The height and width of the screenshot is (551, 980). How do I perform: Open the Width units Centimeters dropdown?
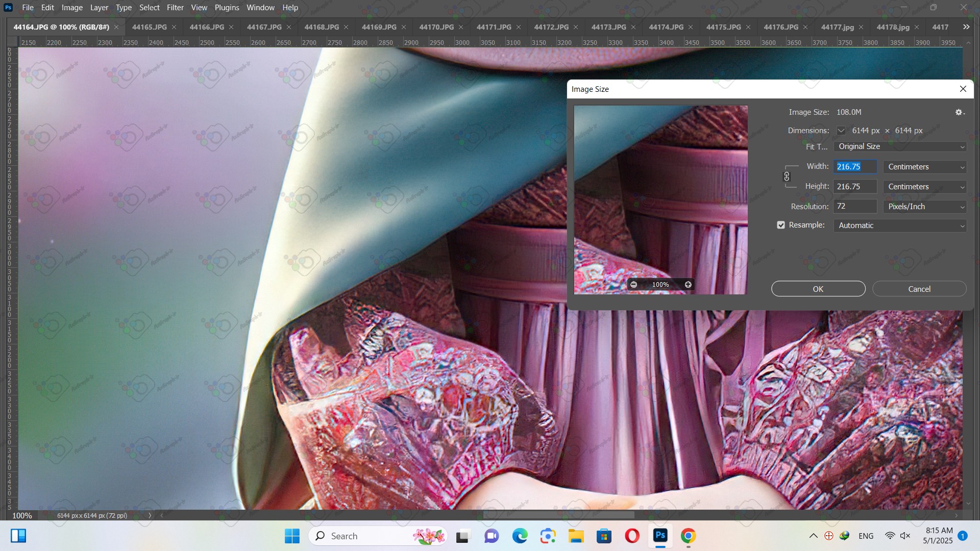tap(925, 167)
